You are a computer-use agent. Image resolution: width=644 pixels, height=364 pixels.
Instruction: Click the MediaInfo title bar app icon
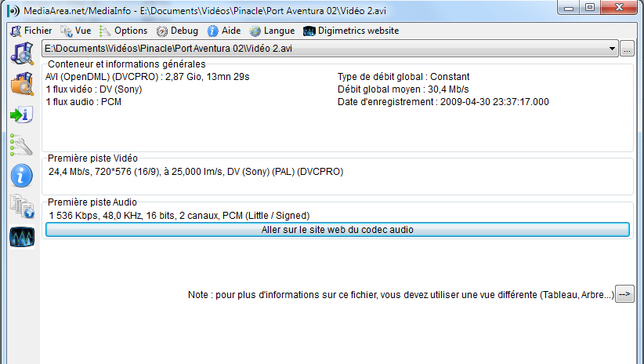(13, 11)
